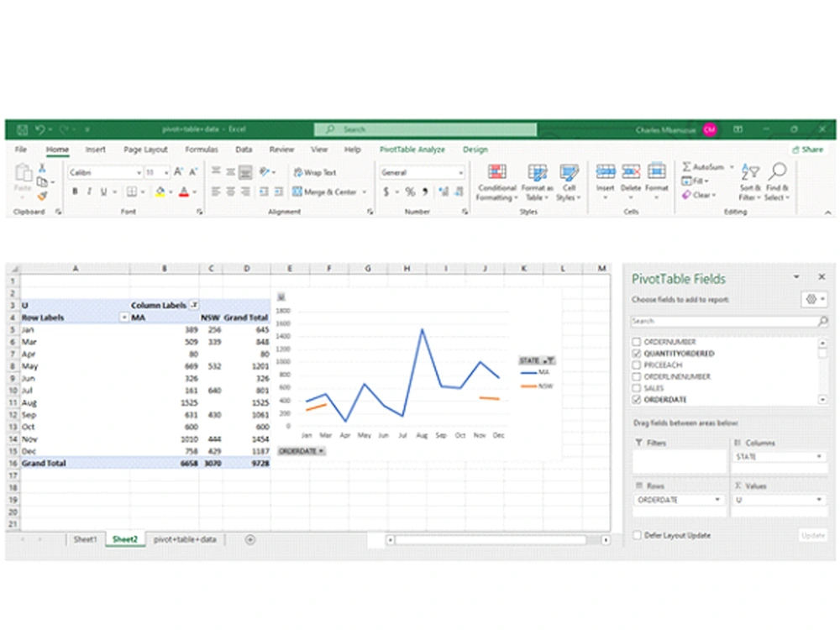840x630 pixels.
Task: Apply middle align to cells
Action: click(230, 171)
